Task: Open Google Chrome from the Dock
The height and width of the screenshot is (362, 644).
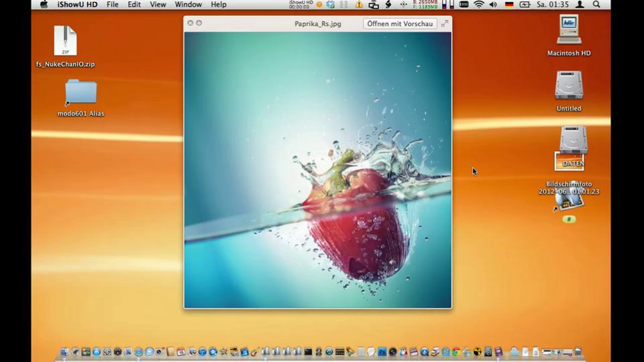Action: click(x=456, y=352)
